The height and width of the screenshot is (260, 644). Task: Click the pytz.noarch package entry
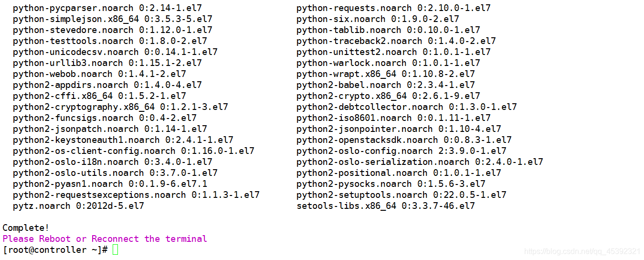[x=78, y=206]
